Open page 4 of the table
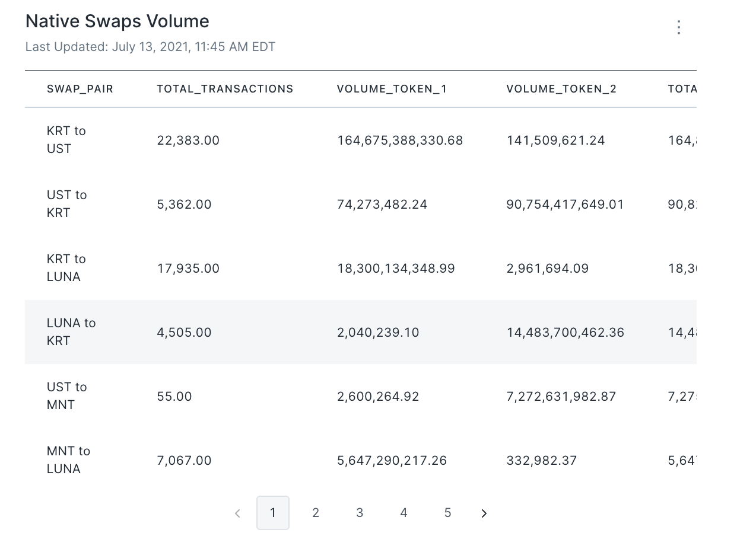Image resolution: width=756 pixels, height=549 pixels. 404,513
